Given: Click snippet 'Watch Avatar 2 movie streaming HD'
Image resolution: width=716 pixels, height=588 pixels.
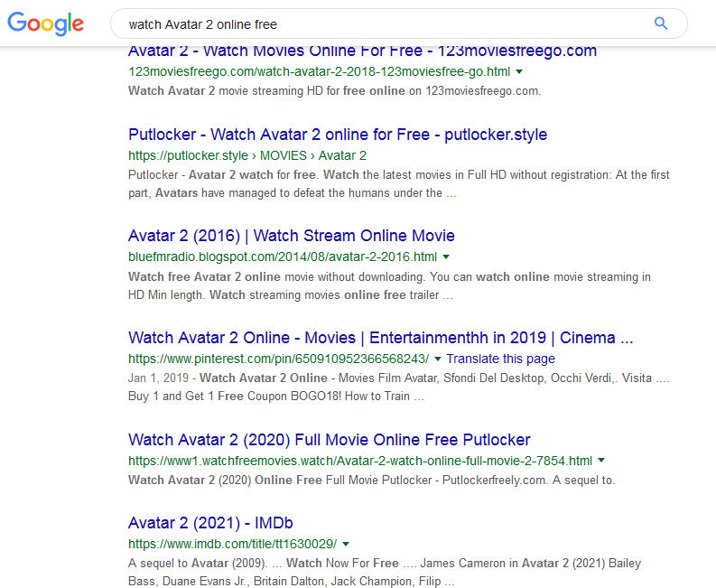Looking at the screenshot, I should pyautogui.click(x=334, y=91).
